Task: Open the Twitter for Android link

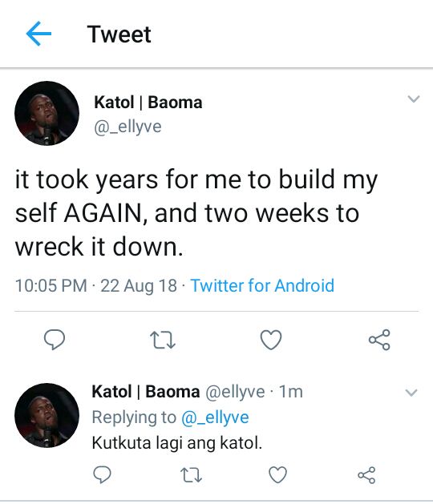Action: click(262, 285)
